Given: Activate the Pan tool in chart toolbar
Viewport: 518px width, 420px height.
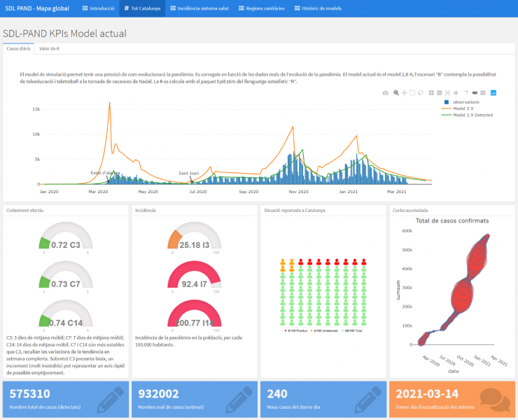Looking at the screenshot, I should pos(405,92).
